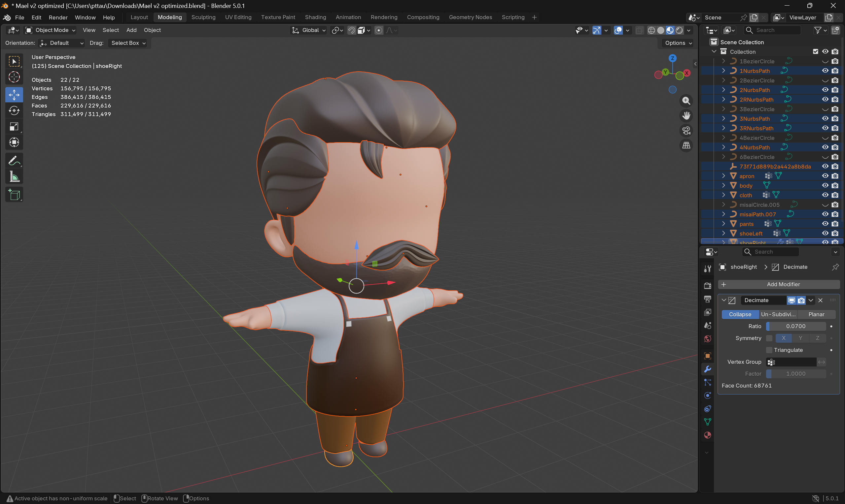Disable render visibility for shoeLeft

[836, 233]
